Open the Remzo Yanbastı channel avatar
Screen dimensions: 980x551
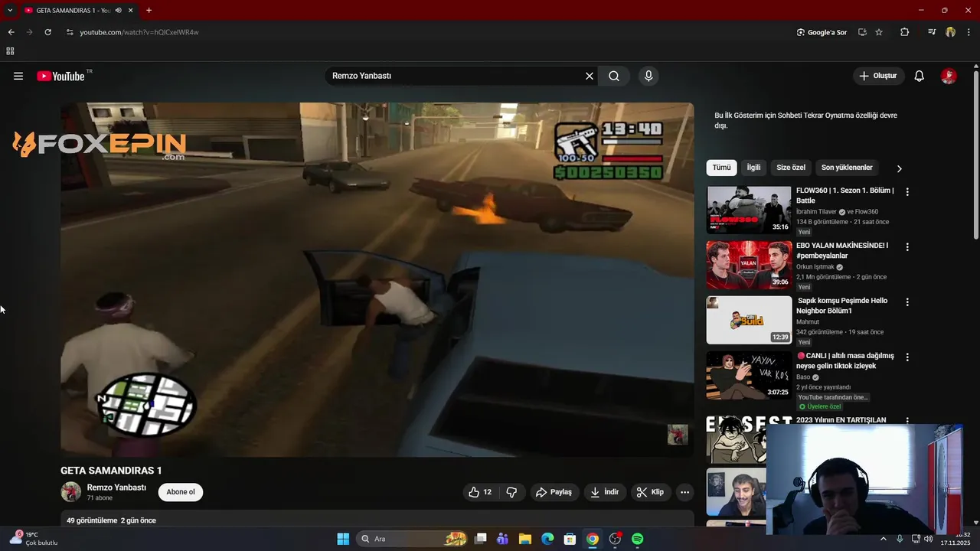click(x=71, y=492)
